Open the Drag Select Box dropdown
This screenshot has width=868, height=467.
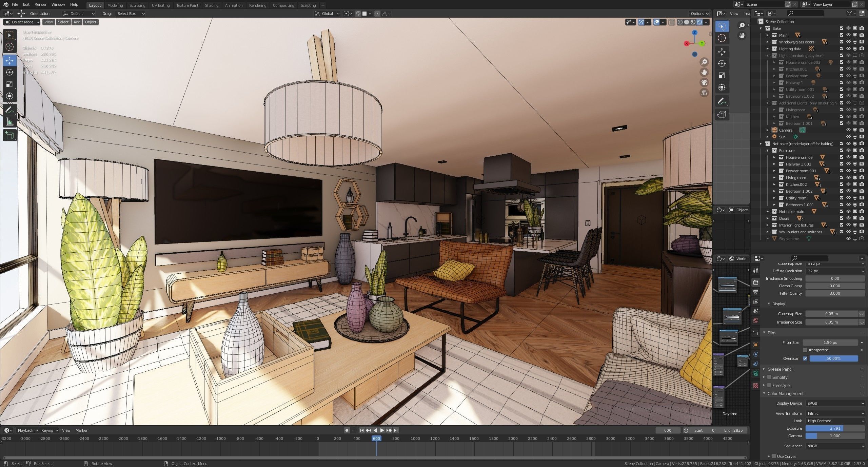pyautogui.click(x=131, y=14)
